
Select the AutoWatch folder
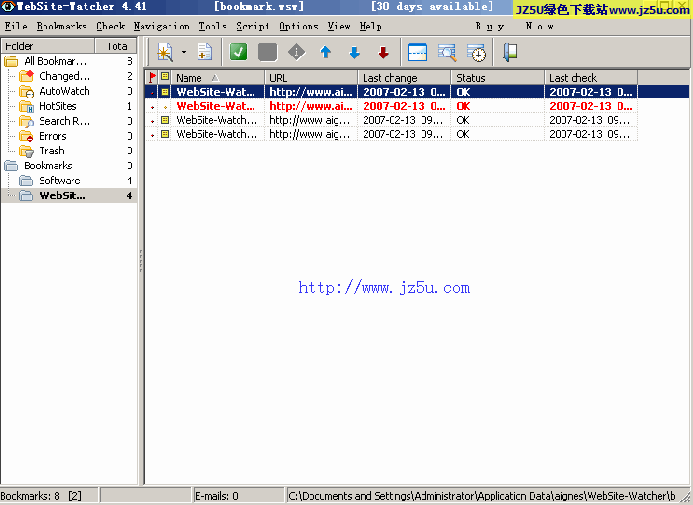[64, 91]
